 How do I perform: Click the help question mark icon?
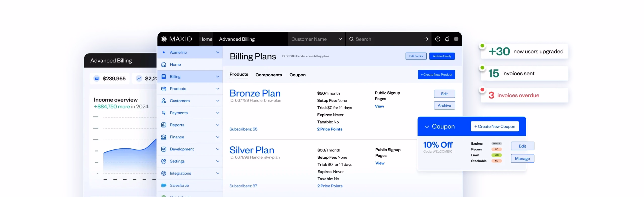437,39
